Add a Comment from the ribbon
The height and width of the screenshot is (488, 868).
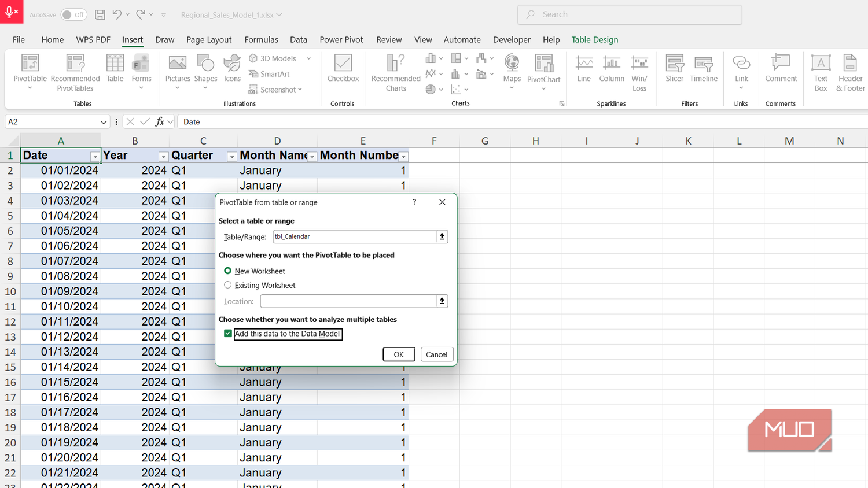tap(781, 68)
